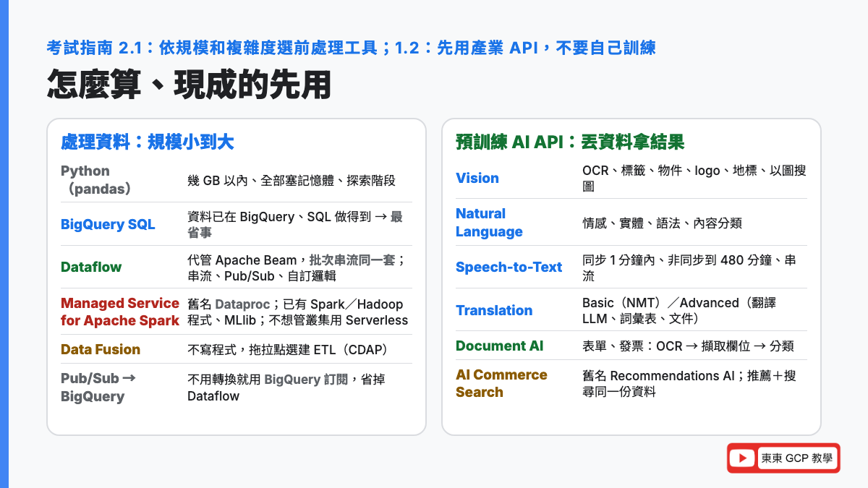Click the slide title 怎麼算、現成的先用
This screenshot has width=868, height=488.
pos(189,85)
